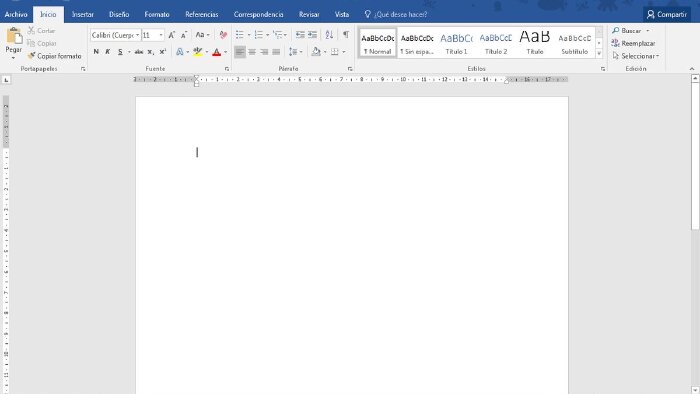Apply paragraph shading paint bucket
Viewport: 700px width, 394px height.
316,52
